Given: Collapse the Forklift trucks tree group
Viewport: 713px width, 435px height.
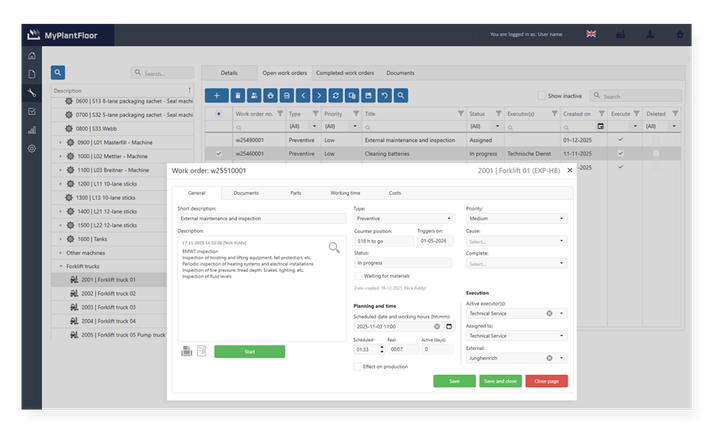Looking at the screenshot, I should pos(60,266).
